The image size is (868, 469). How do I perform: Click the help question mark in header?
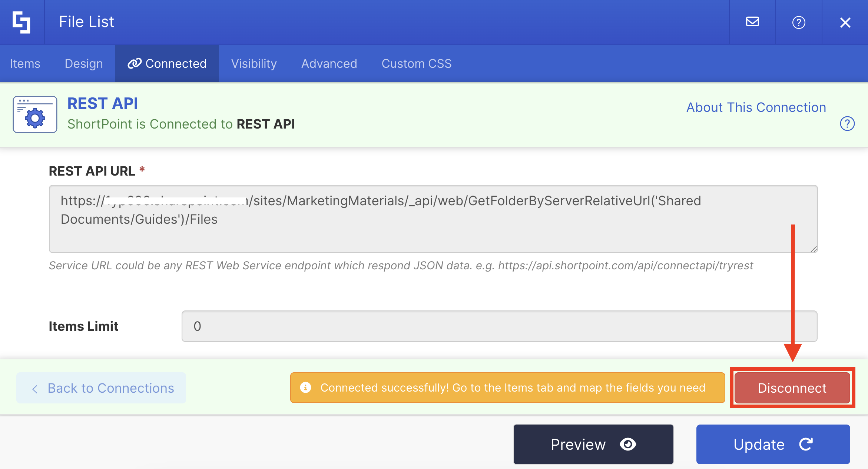click(799, 23)
